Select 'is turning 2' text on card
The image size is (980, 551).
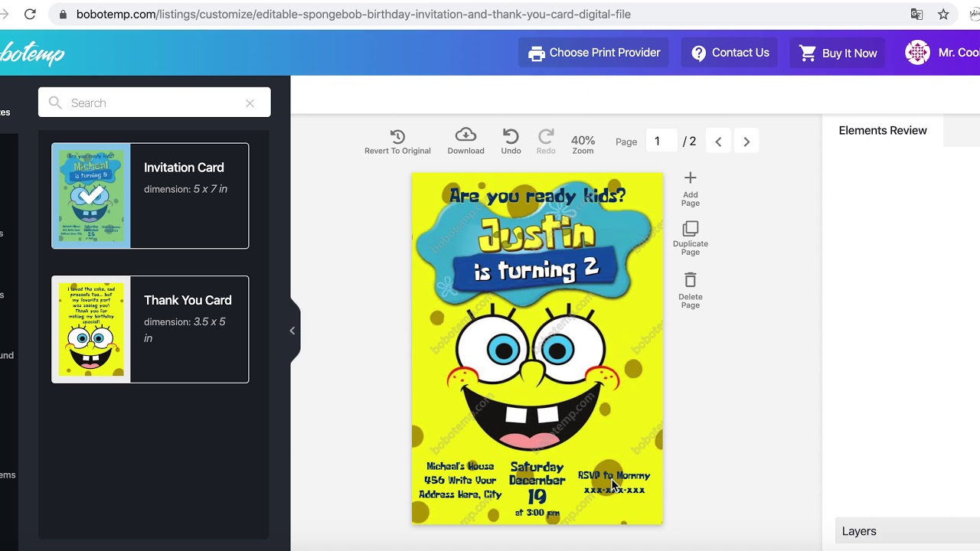pos(536,269)
